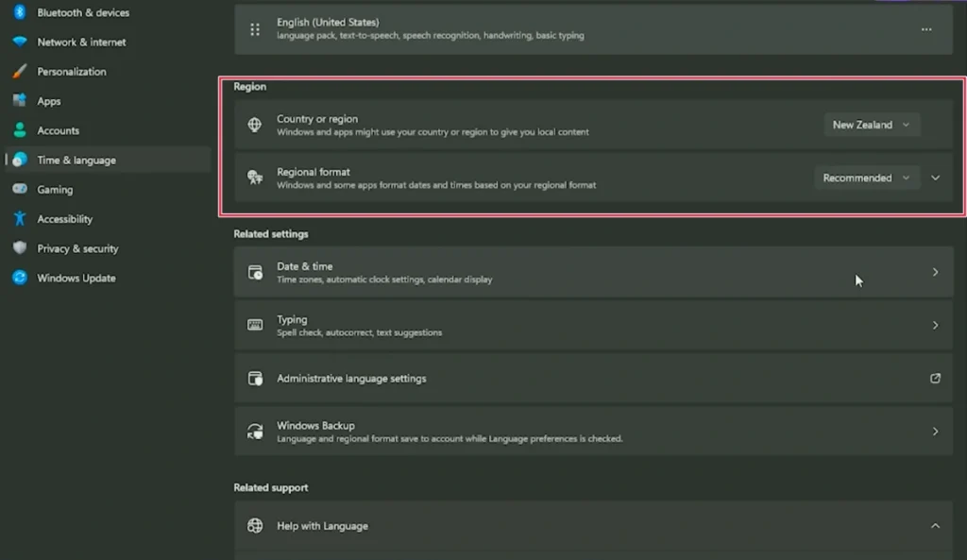Viewport: 967px width, 560px height.
Task: Open the New Zealand country dropdown
Action: click(x=872, y=125)
